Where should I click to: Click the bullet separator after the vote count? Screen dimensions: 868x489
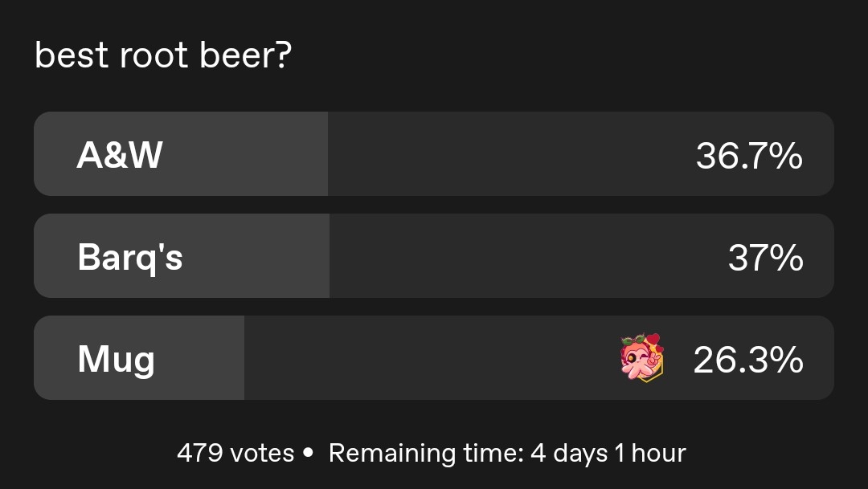(x=308, y=454)
